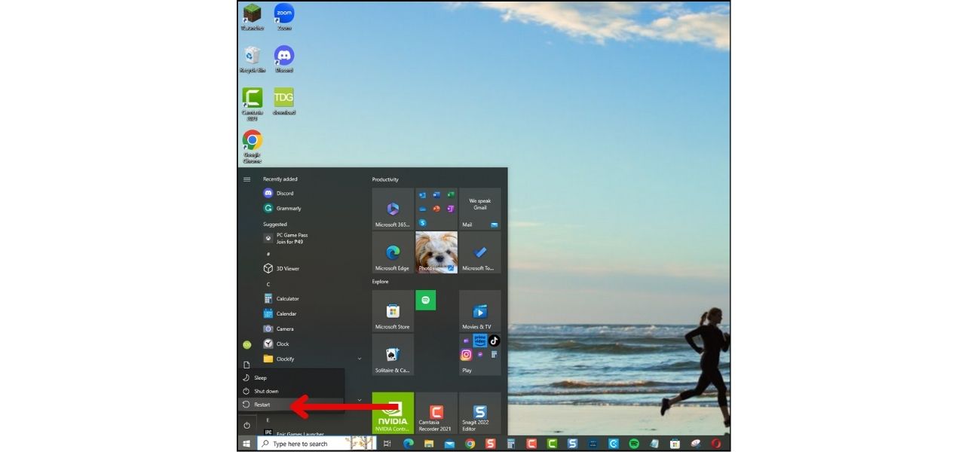Expand the Start menu hamburger navigation

click(247, 179)
